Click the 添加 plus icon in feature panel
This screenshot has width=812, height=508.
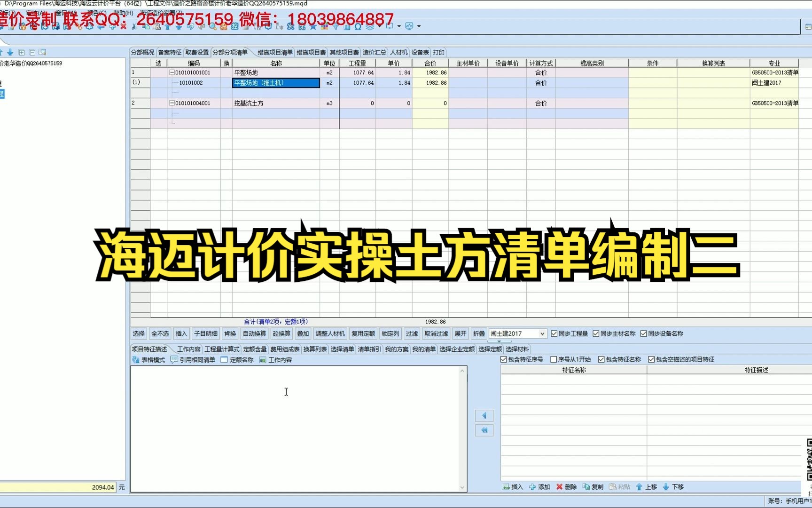point(532,487)
